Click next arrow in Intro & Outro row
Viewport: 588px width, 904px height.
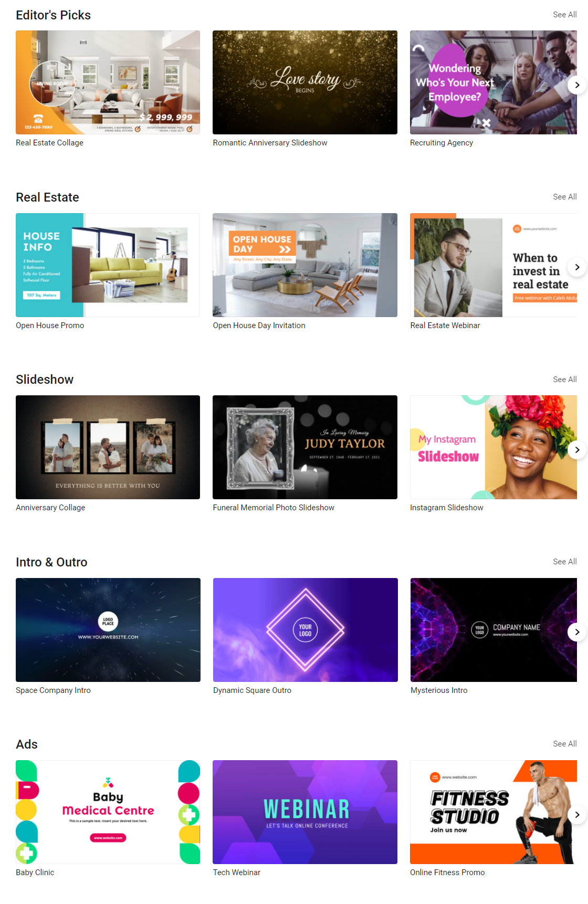[x=577, y=632]
